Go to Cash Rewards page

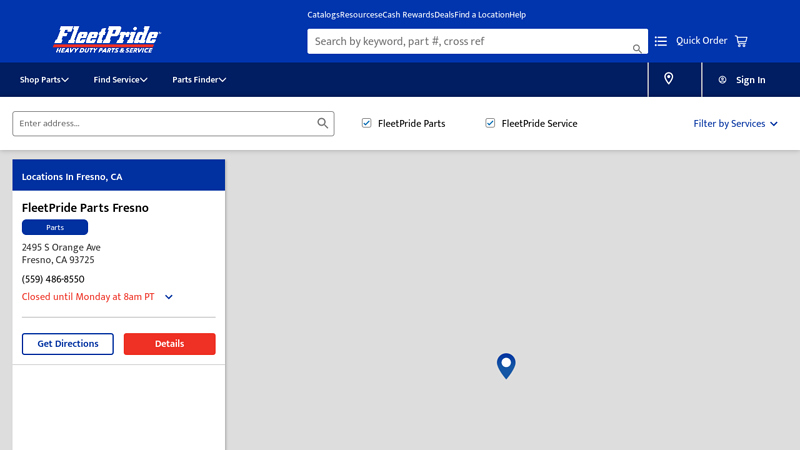(x=408, y=15)
